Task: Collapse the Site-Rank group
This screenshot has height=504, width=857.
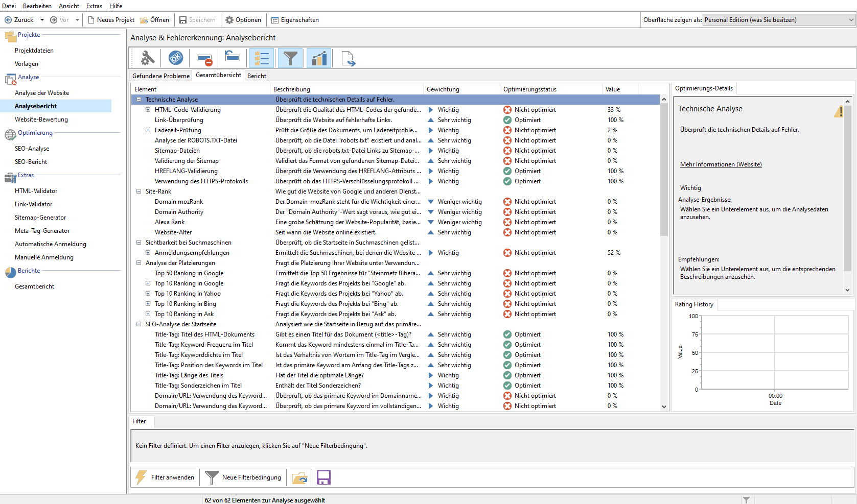Action: pyautogui.click(x=138, y=191)
